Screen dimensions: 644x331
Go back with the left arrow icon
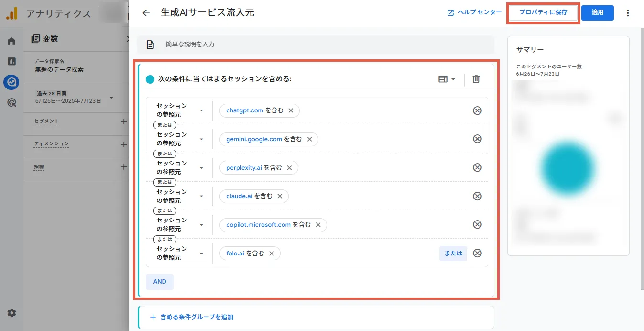[146, 13]
